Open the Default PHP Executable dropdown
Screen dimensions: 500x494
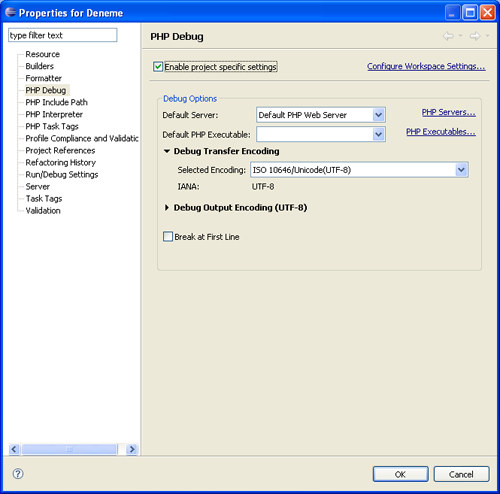tap(378, 134)
